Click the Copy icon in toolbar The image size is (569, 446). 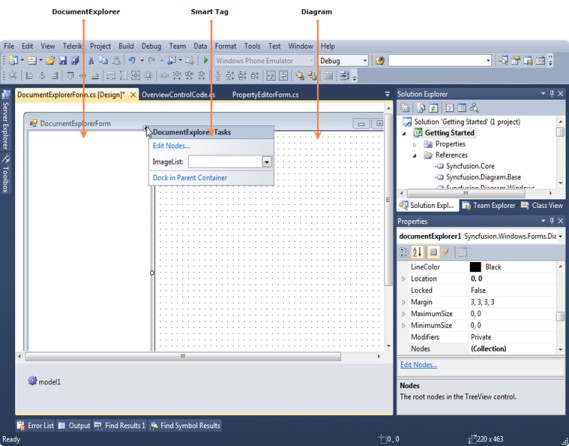(x=103, y=61)
